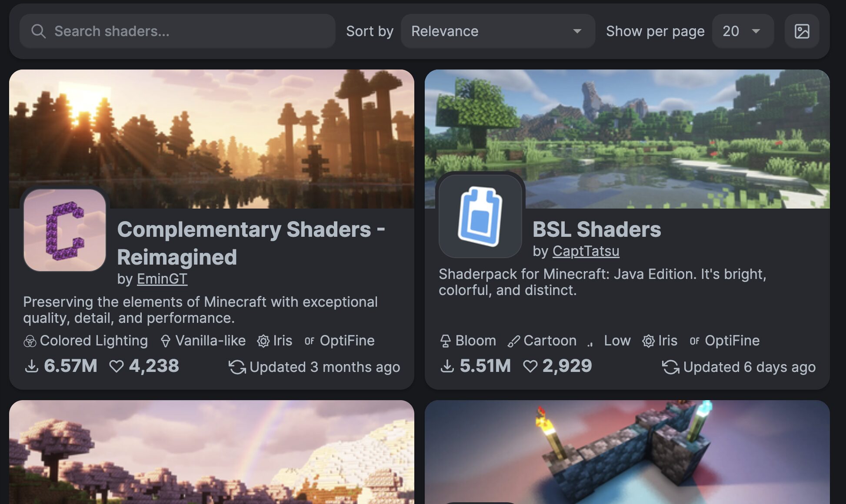
Task: Click the Iris icon on BSL Shaders
Action: point(649,342)
